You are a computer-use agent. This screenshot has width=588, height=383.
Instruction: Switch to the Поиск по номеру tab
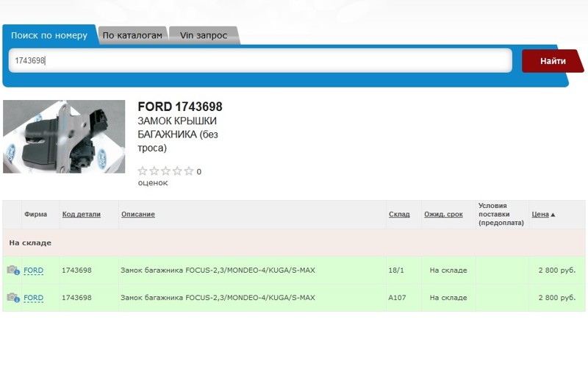[x=49, y=35]
